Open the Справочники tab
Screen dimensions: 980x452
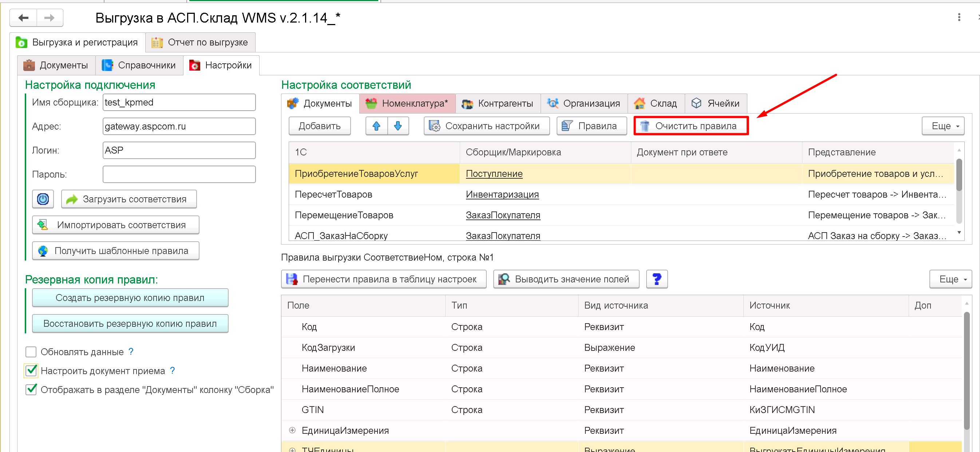coord(139,65)
